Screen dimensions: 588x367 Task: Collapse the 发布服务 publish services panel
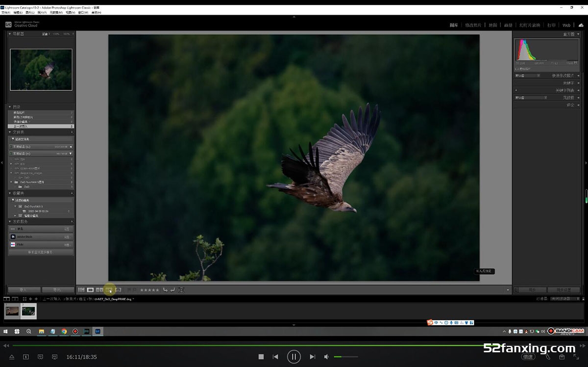[10, 222]
